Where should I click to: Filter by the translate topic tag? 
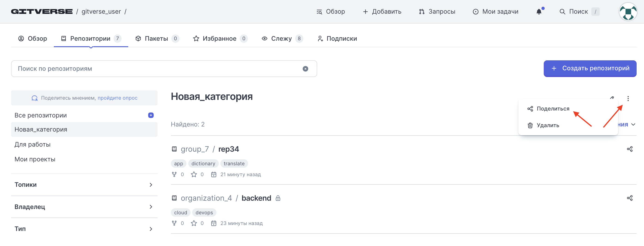[234, 163]
